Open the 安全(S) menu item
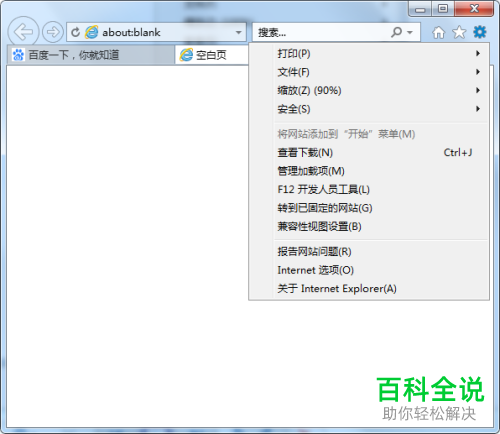This screenshot has height=434, width=500. [369, 109]
